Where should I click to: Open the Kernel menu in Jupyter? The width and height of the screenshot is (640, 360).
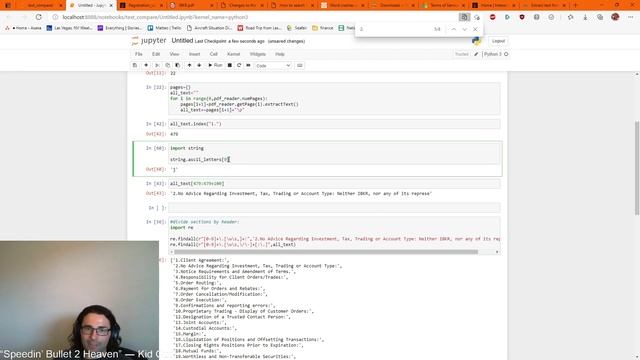pos(233,54)
